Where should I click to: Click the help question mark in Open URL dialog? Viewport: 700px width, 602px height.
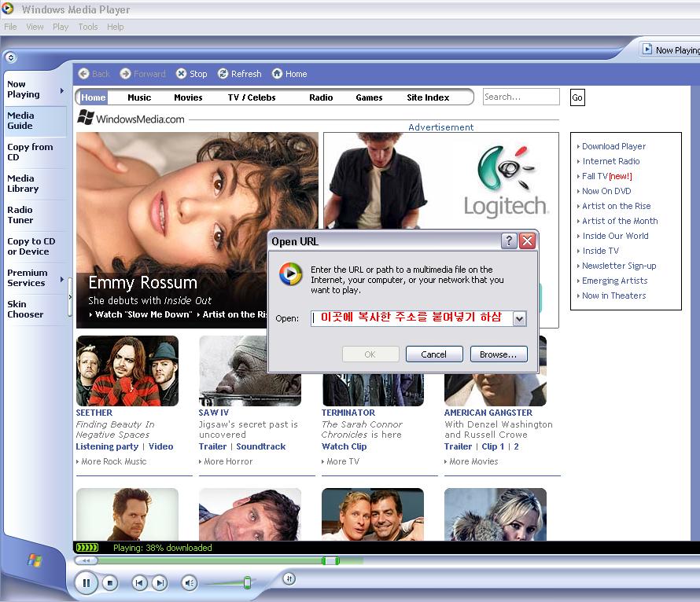point(510,241)
